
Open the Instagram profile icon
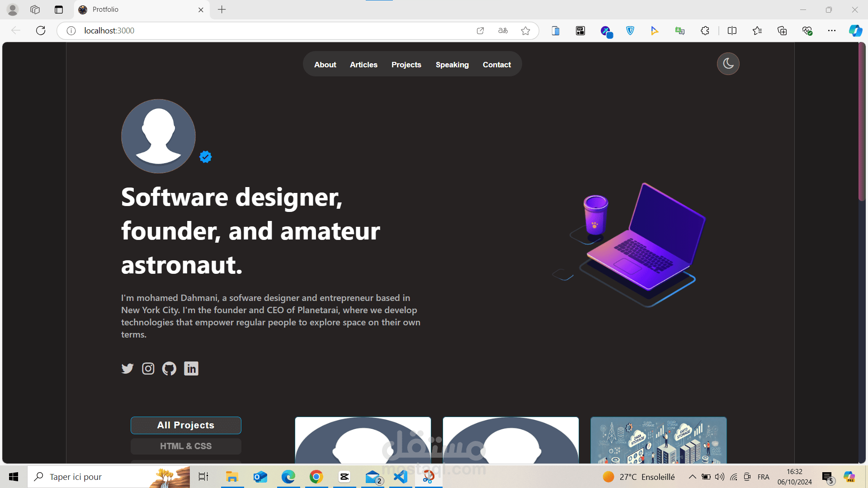(148, 369)
